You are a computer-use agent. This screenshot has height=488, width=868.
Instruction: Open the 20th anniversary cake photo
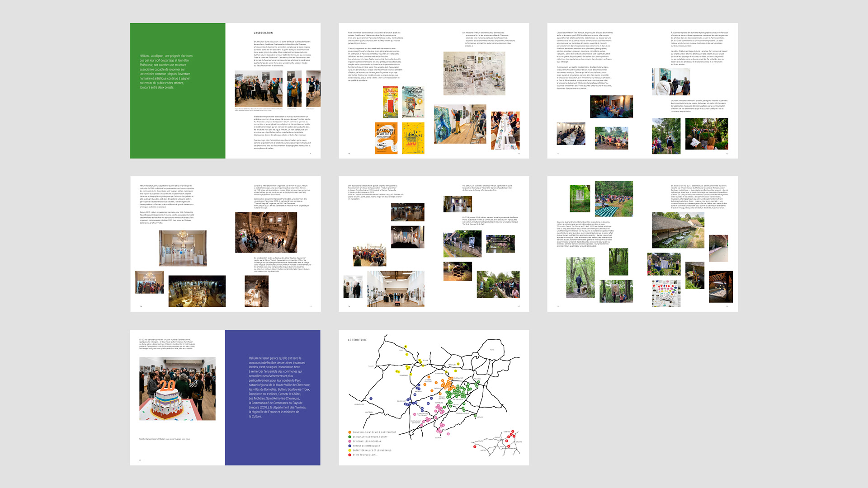point(177,389)
